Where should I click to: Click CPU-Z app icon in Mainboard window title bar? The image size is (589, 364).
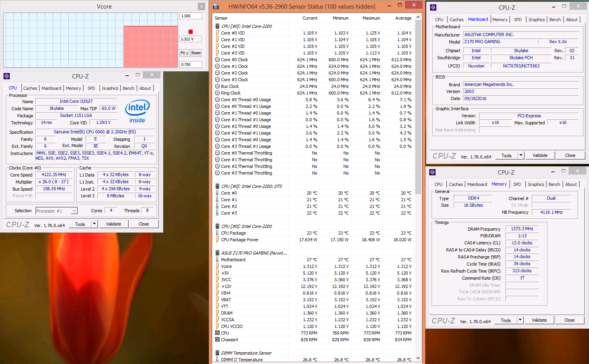(433, 7)
